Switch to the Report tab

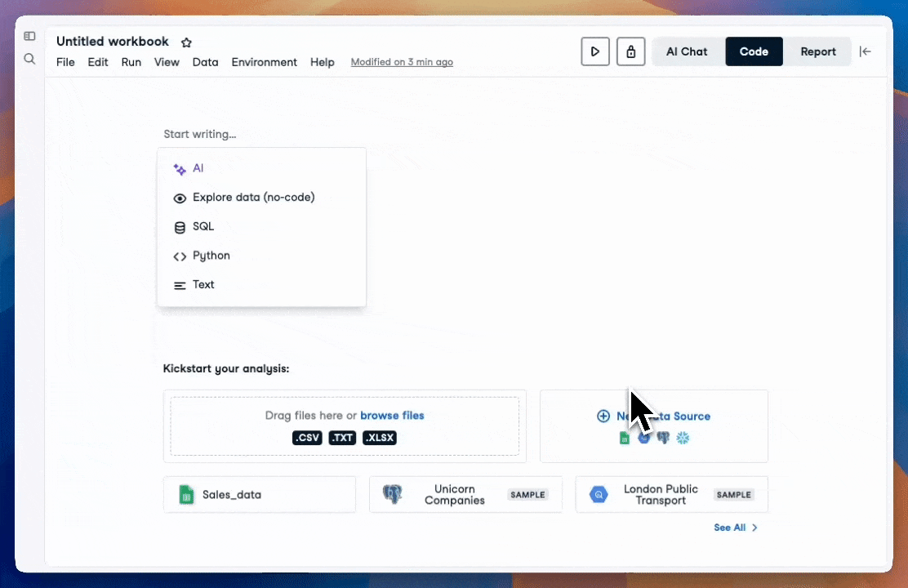pos(818,51)
